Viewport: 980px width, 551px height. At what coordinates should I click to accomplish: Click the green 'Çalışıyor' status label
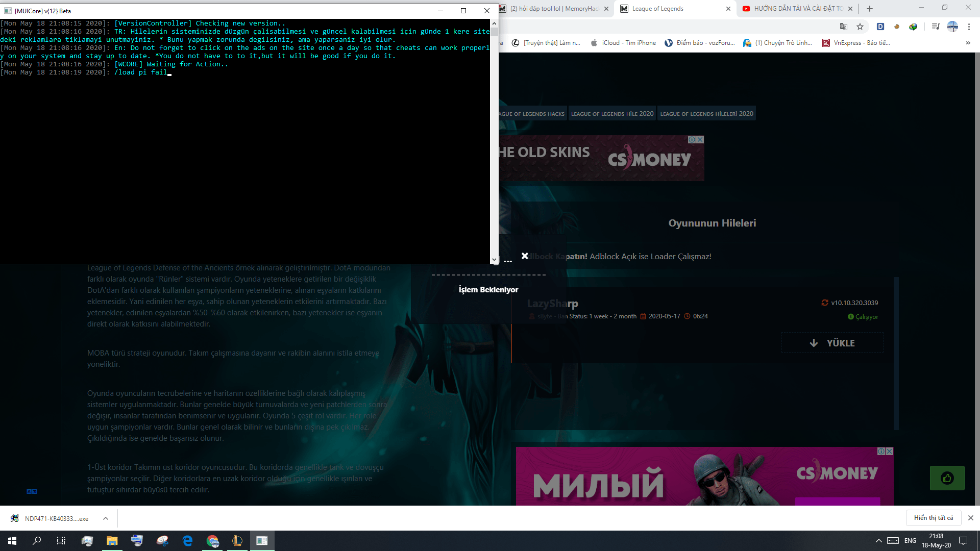point(863,317)
